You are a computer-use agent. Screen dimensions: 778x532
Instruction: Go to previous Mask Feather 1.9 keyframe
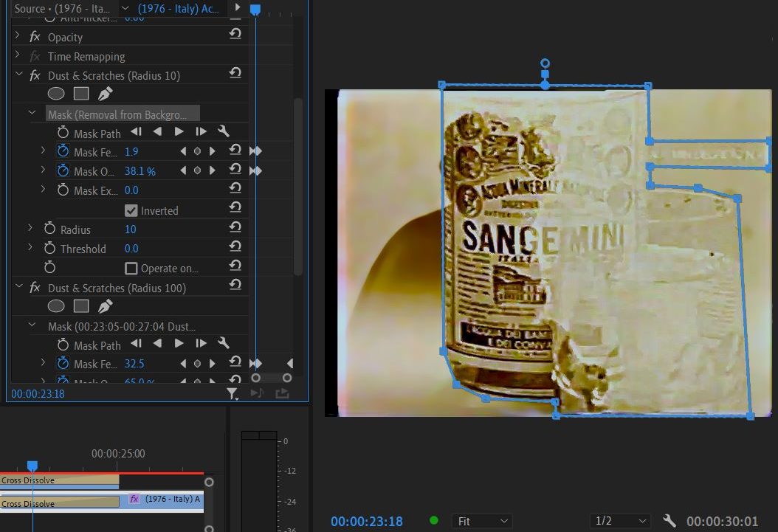[x=183, y=151]
